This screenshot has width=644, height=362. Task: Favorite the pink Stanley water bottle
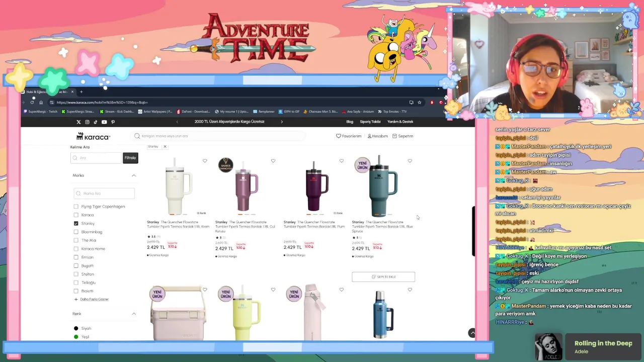[x=342, y=290]
